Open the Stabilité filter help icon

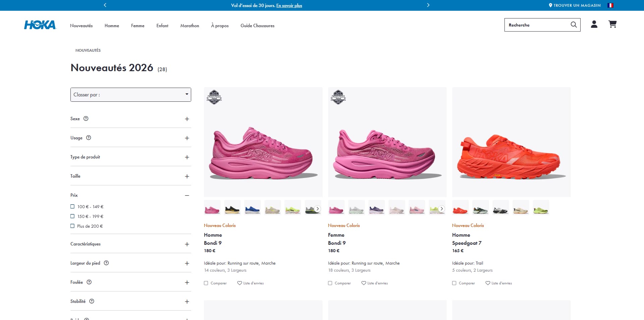[92, 301]
